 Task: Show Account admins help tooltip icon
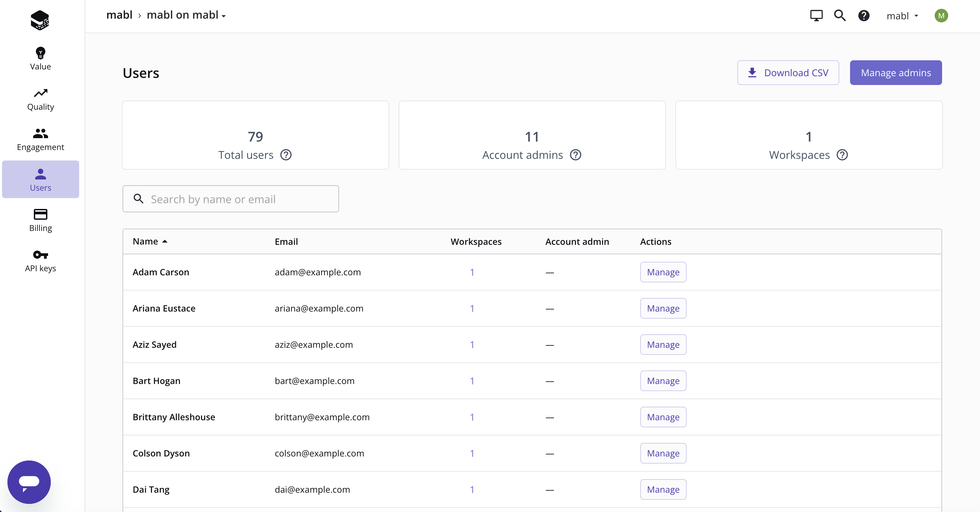point(575,155)
